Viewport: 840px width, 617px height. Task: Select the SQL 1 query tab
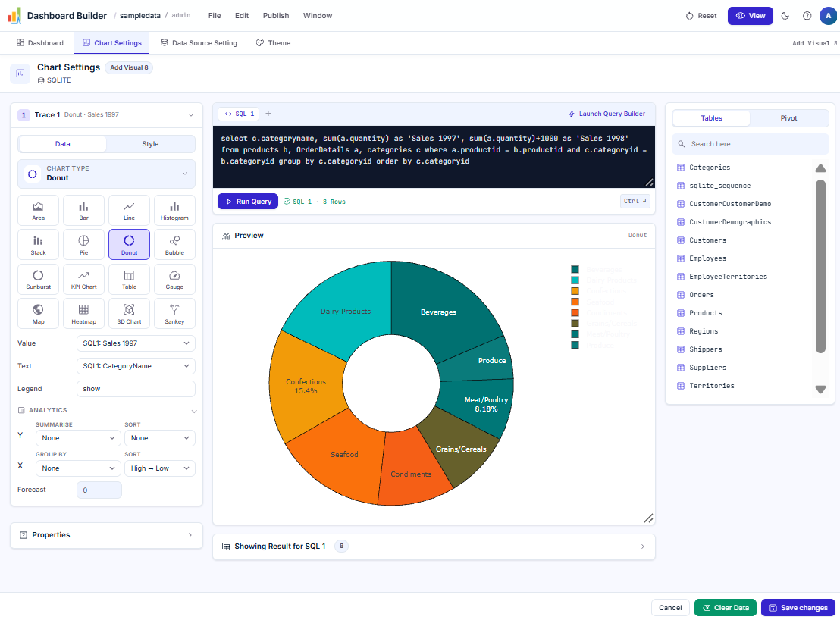click(239, 114)
